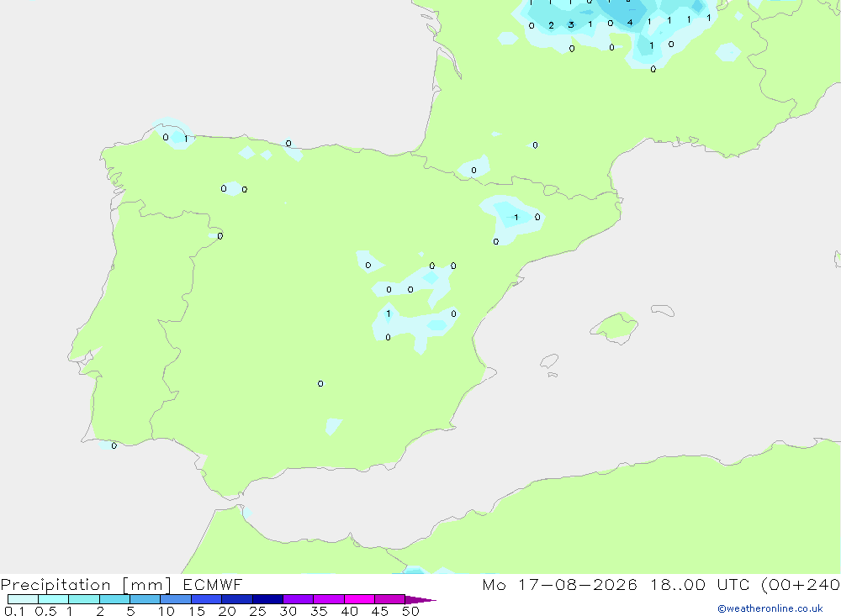Select the 0.5–1 mm legend color box
This screenshot has height=616, width=841.
point(53,599)
